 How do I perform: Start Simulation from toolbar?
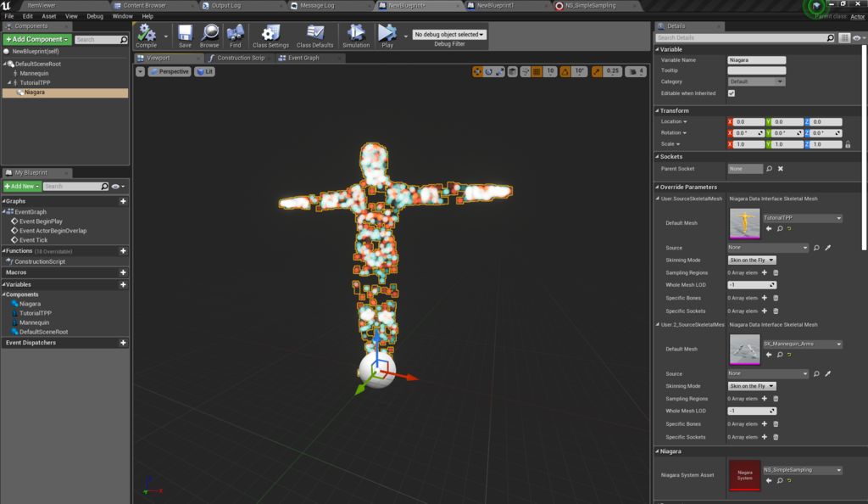[x=356, y=36]
